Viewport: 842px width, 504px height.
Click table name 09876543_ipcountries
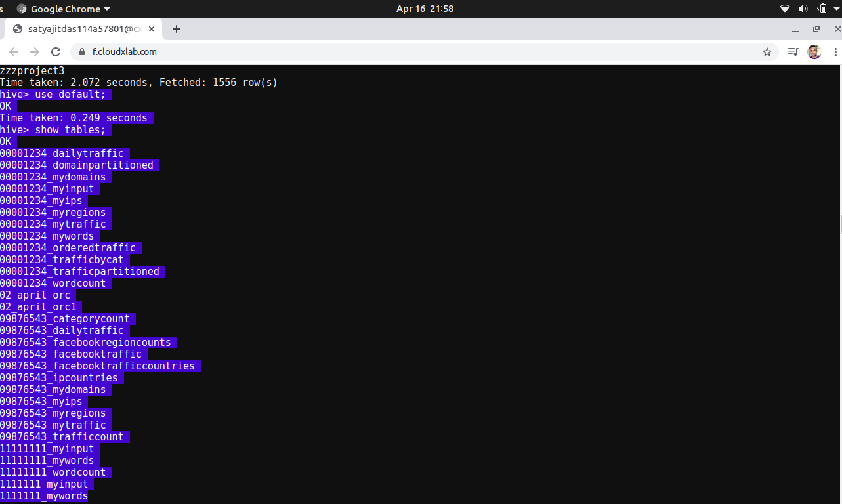pyautogui.click(x=59, y=378)
